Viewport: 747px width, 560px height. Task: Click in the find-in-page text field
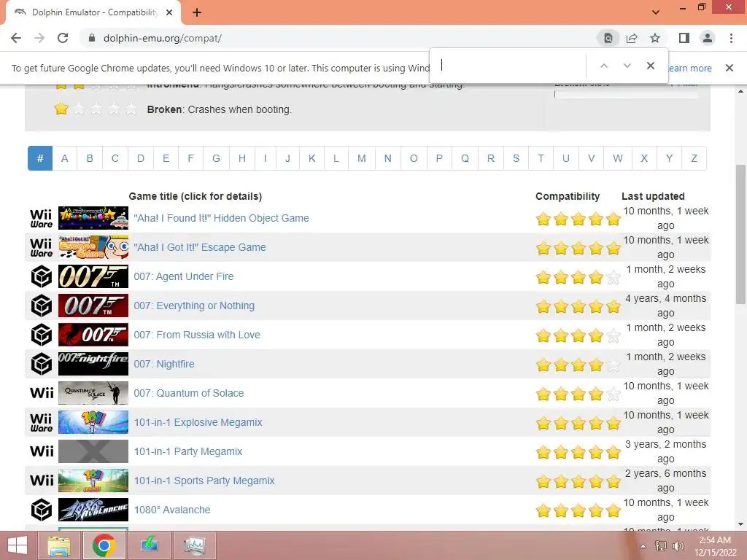click(x=510, y=65)
